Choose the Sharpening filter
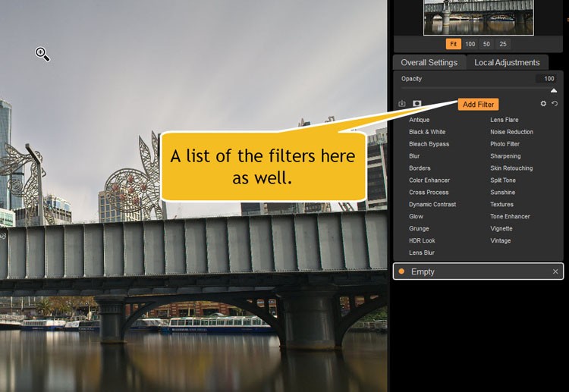Viewport: 569px width, 392px height. coord(505,156)
